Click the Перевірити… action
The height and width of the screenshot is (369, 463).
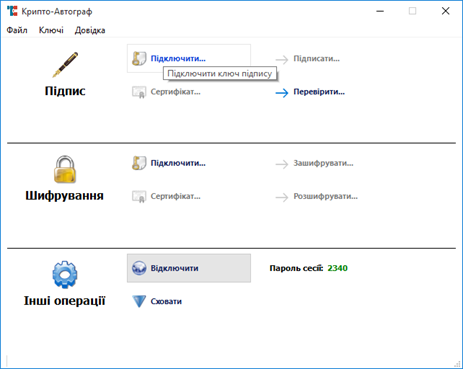pyautogui.click(x=319, y=92)
